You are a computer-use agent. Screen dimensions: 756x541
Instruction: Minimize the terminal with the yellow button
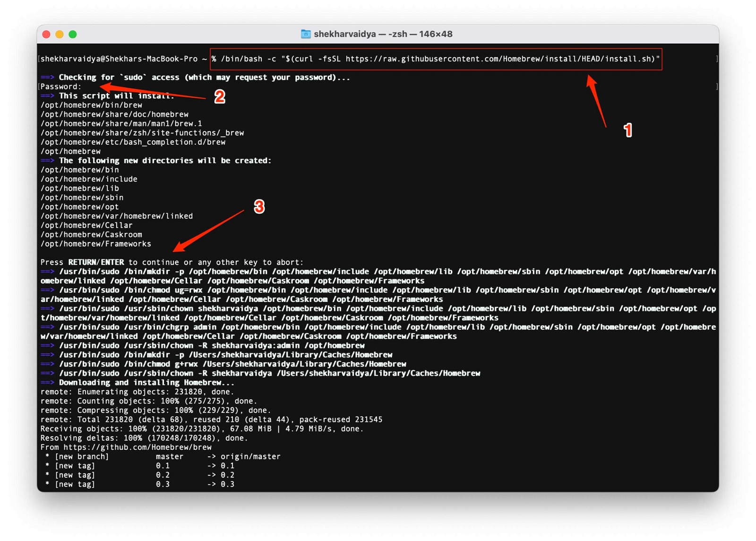(60, 34)
